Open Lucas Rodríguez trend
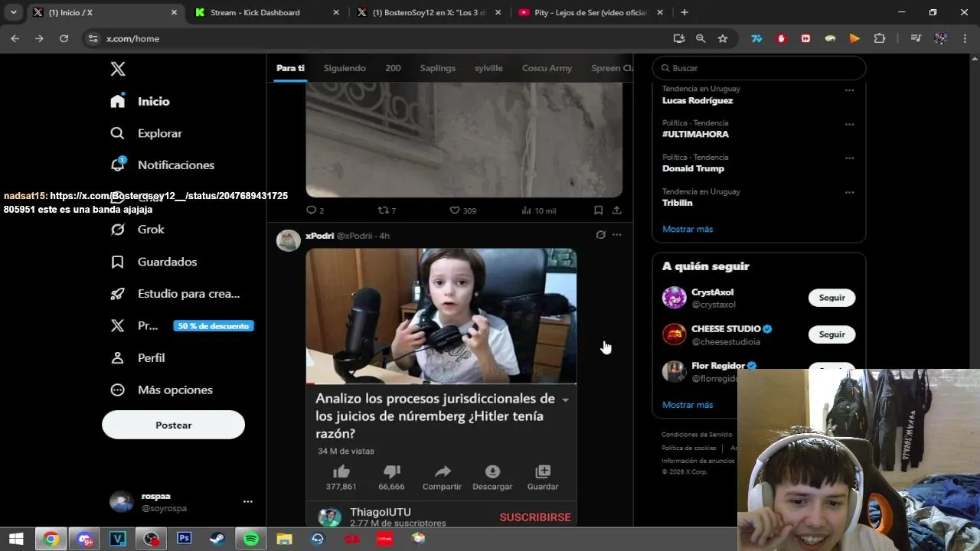The image size is (980, 551). pyautogui.click(x=697, y=100)
